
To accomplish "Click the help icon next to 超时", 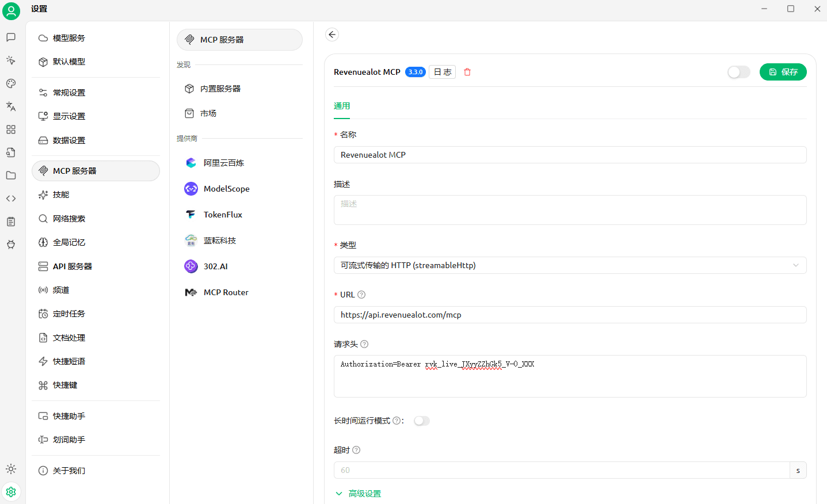I will click(x=356, y=450).
